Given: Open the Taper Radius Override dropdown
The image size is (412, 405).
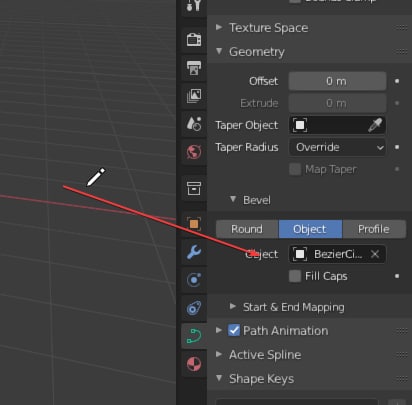Looking at the screenshot, I should 337,147.
